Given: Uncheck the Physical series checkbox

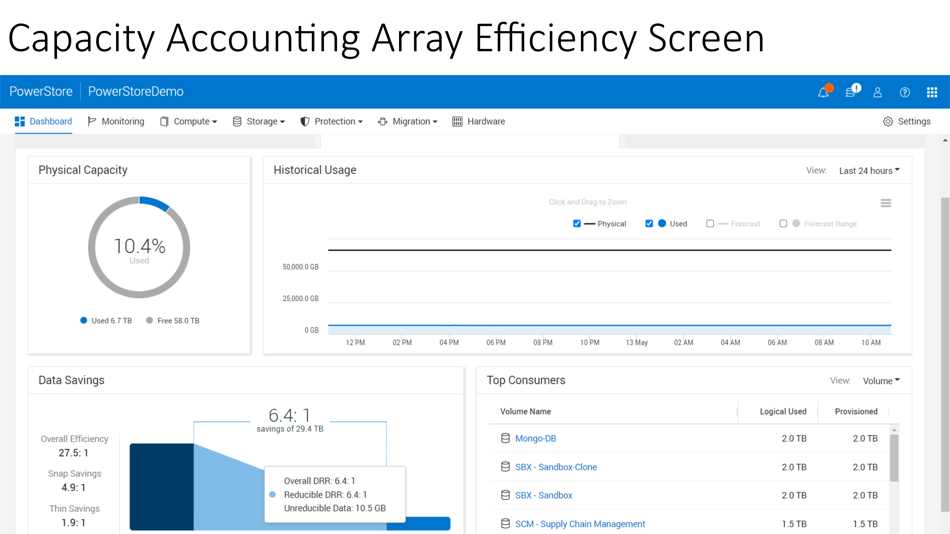Looking at the screenshot, I should point(577,224).
